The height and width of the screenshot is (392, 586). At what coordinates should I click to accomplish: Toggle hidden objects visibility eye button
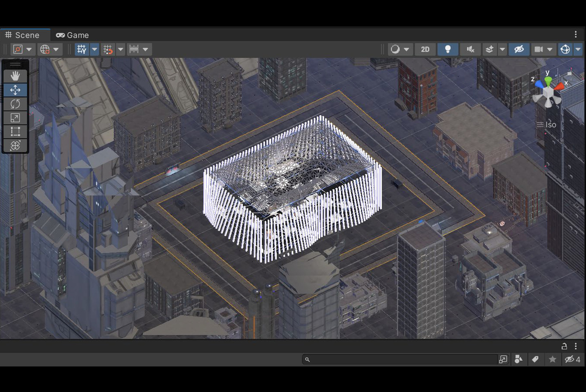519,49
